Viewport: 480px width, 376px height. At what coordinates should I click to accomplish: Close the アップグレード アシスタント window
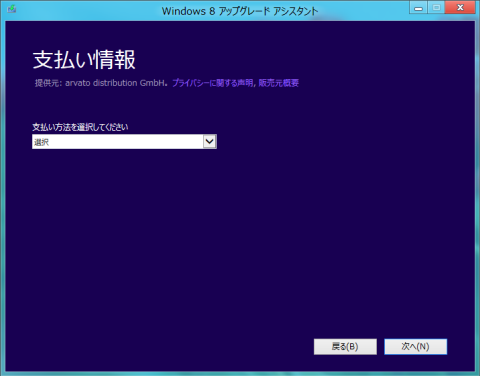click(460, 7)
